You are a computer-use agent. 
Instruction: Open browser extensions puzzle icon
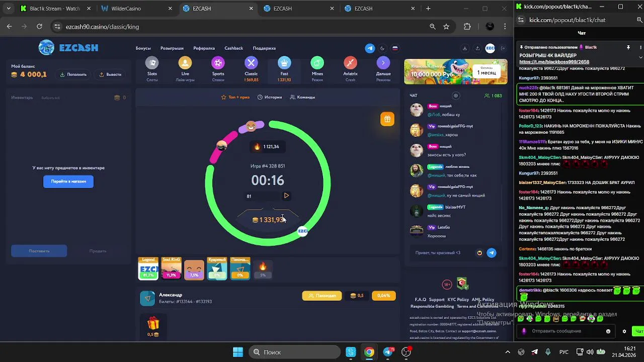click(x=467, y=27)
